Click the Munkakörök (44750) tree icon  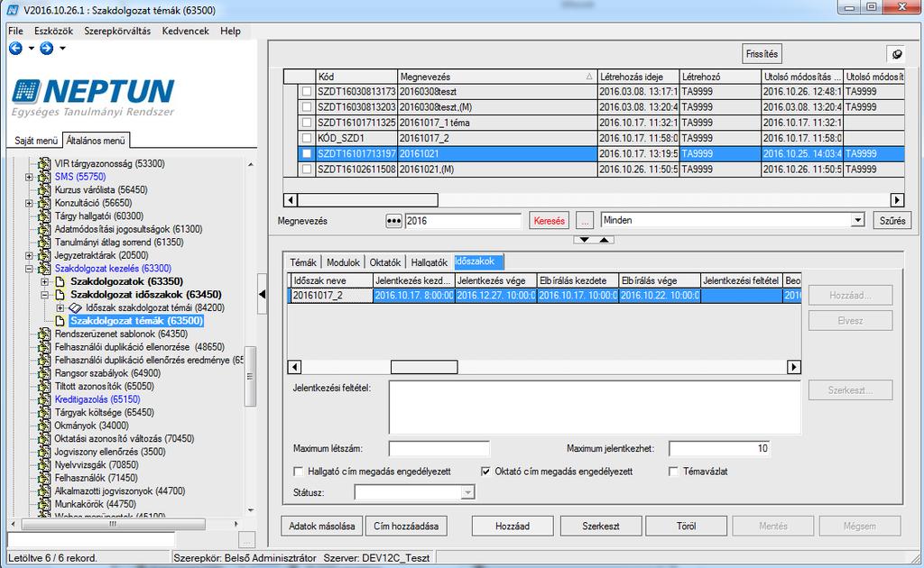(x=44, y=504)
